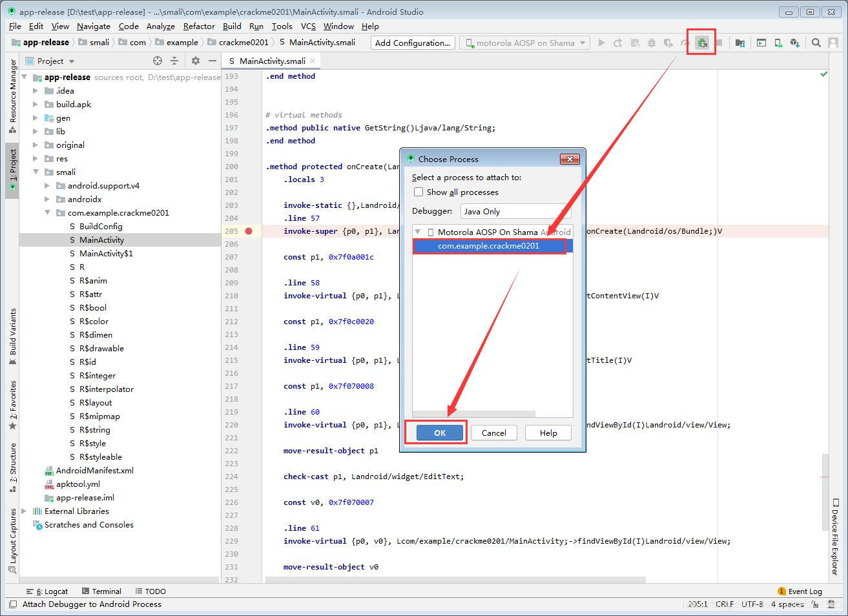Open the Refactor menu
848x616 pixels.
tap(199, 26)
